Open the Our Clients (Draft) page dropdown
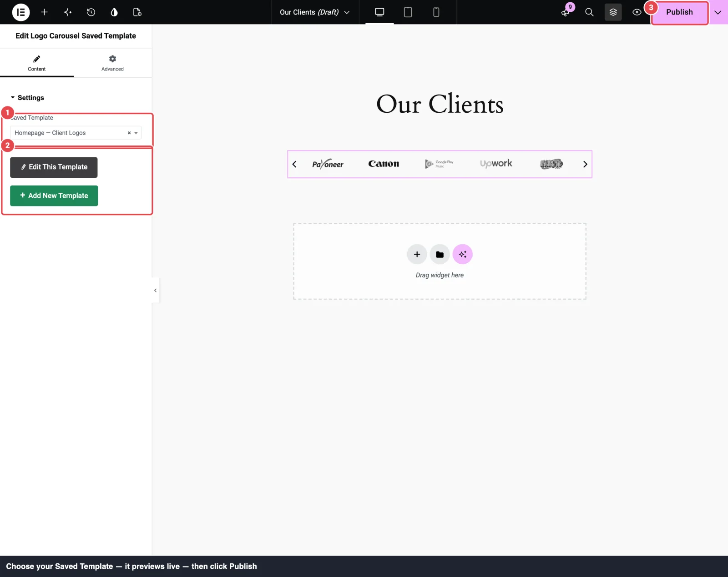 (315, 12)
